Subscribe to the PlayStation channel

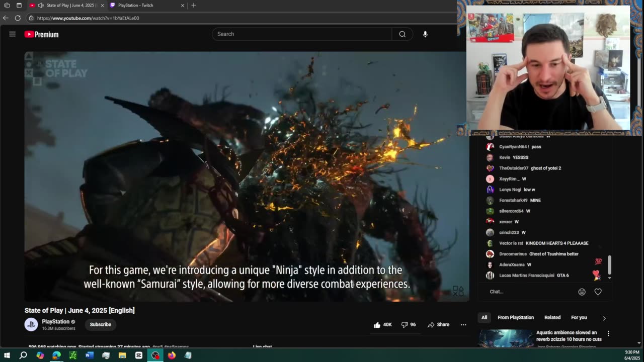tap(101, 324)
